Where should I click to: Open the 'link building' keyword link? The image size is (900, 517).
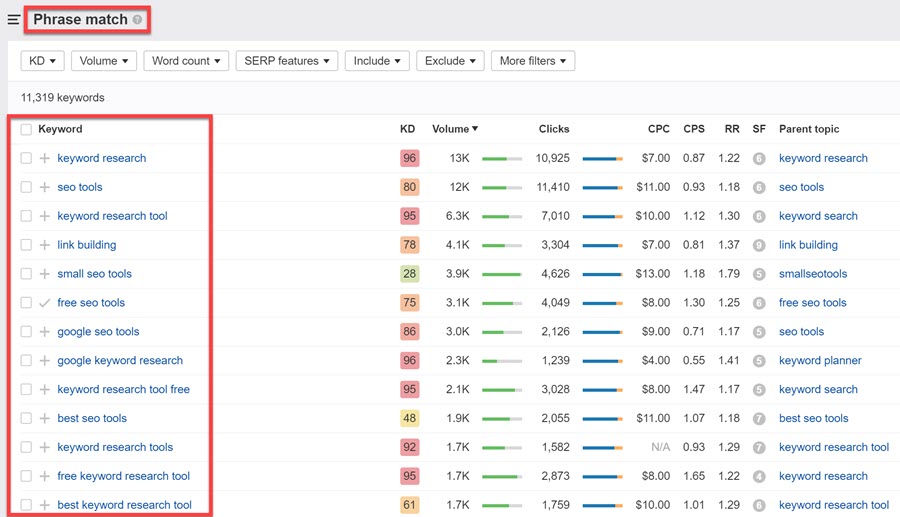87,245
